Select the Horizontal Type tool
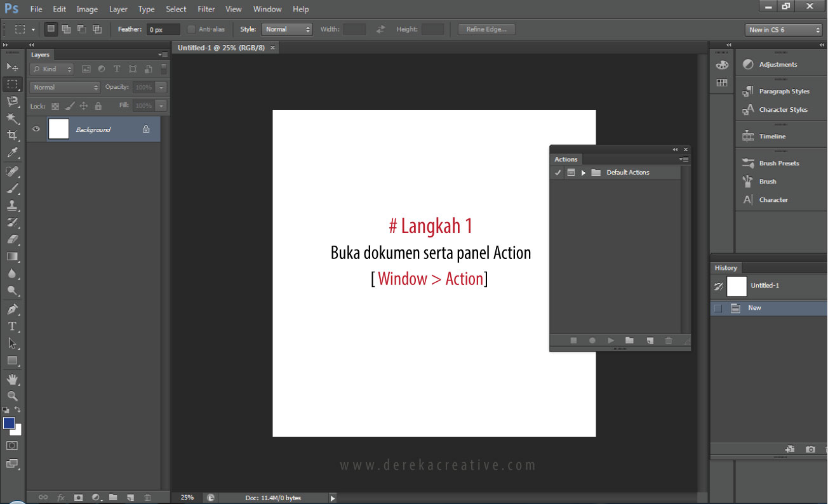828x504 pixels. (12, 326)
